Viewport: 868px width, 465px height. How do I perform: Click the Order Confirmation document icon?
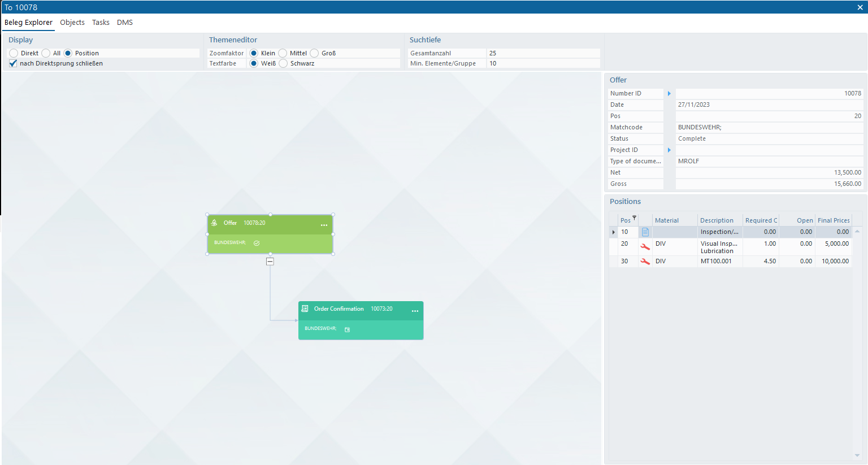(305, 308)
